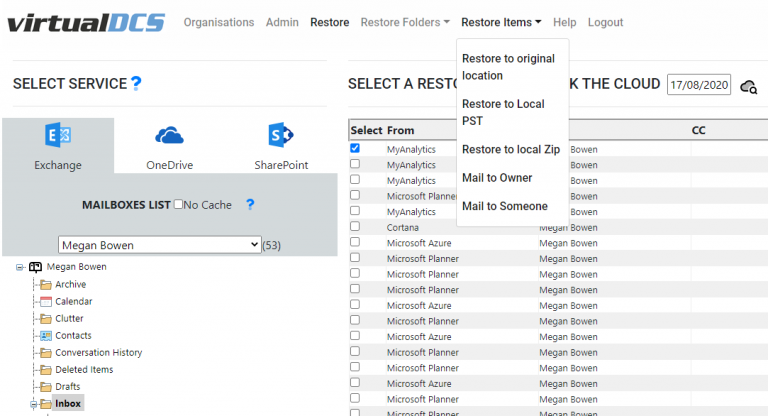The width and height of the screenshot is (768, 416).
Task: Click the Conversation History folder icon
Action: 46,353
